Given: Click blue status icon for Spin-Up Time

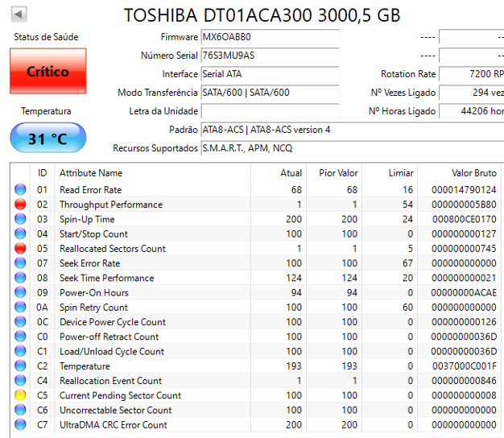Looking at the screenshot, I should (x=20, y=219).
